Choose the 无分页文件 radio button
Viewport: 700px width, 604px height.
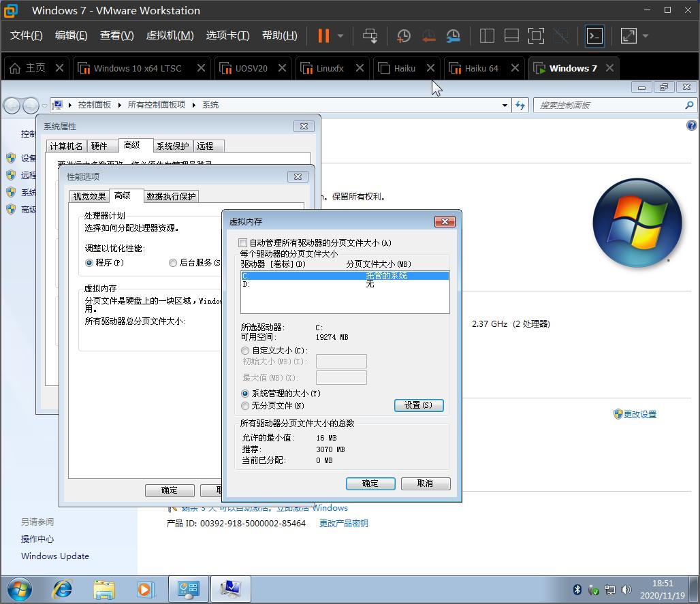(245, 406)
